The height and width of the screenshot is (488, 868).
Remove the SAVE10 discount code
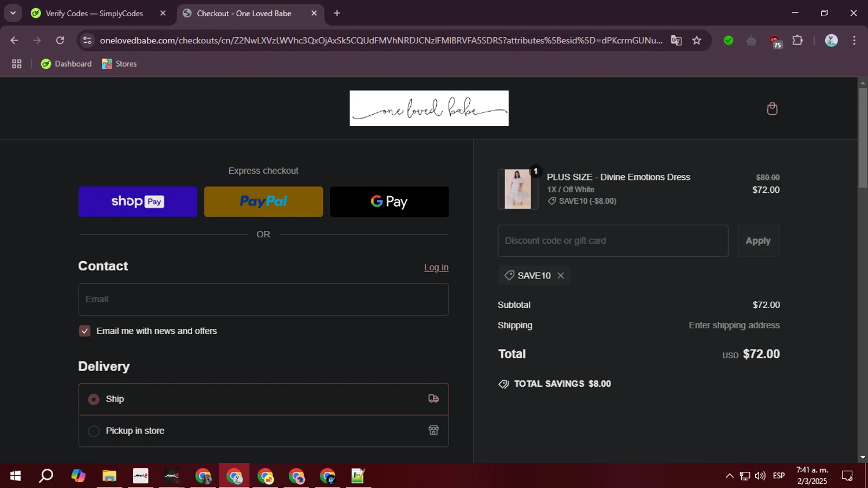tap(561, 276)
